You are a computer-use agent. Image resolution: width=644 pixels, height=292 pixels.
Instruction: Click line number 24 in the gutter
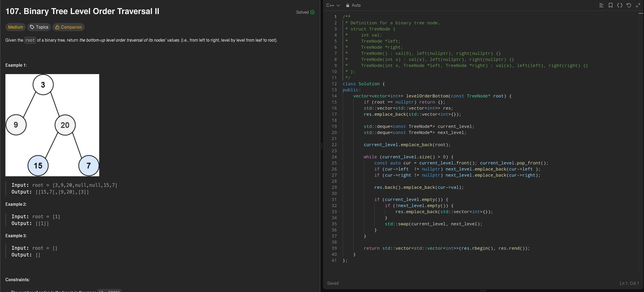pos(334,157)
